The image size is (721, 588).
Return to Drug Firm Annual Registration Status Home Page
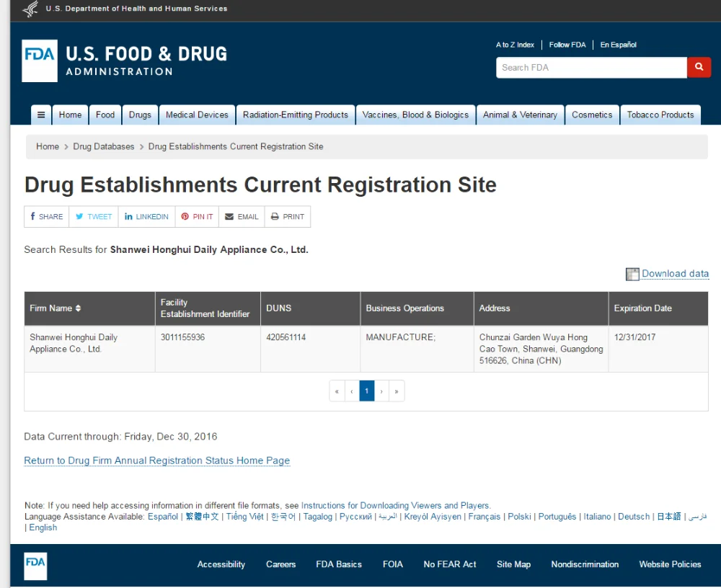click(x=156, y=460)
